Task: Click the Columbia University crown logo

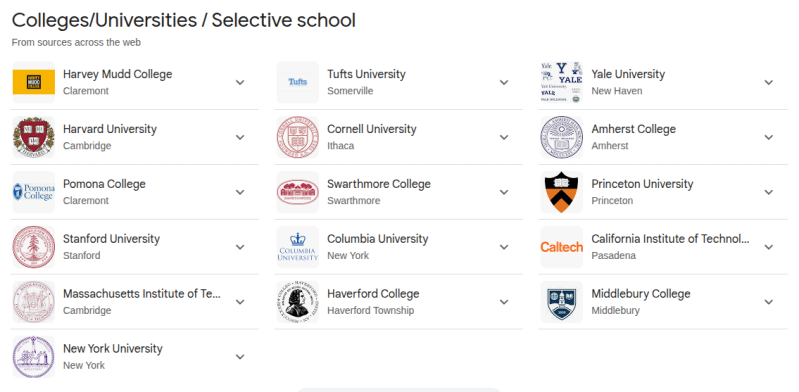Action: pyautogui.click(x=298, y=247)
